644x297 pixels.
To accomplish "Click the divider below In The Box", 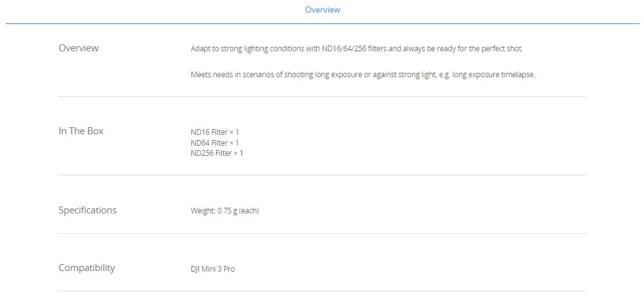I will 323,175.
